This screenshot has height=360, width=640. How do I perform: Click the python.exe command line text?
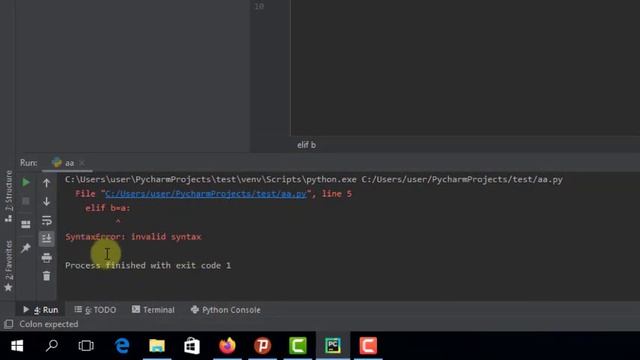[313, 180]
